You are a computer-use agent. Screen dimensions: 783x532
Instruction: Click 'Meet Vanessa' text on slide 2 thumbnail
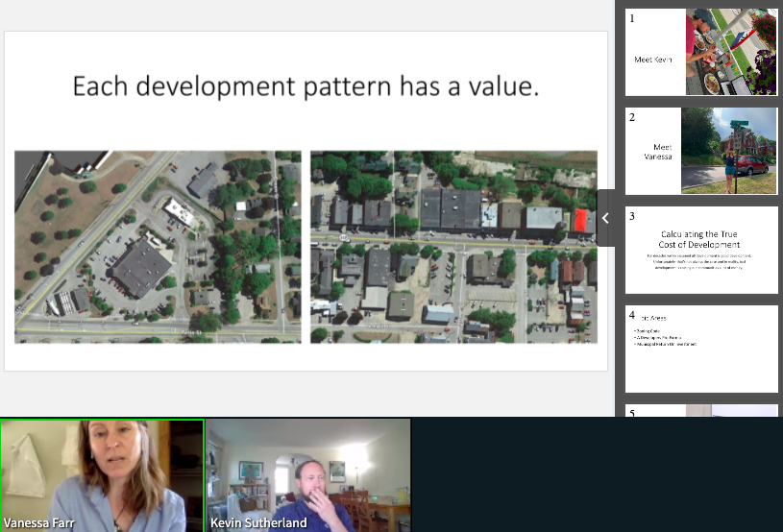(658, 152)
